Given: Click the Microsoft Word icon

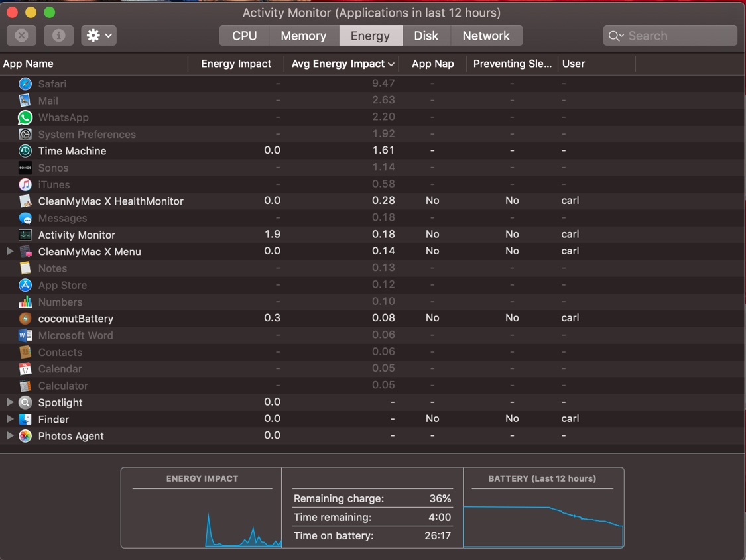Looking at the screenshot, I should [25, 335].
